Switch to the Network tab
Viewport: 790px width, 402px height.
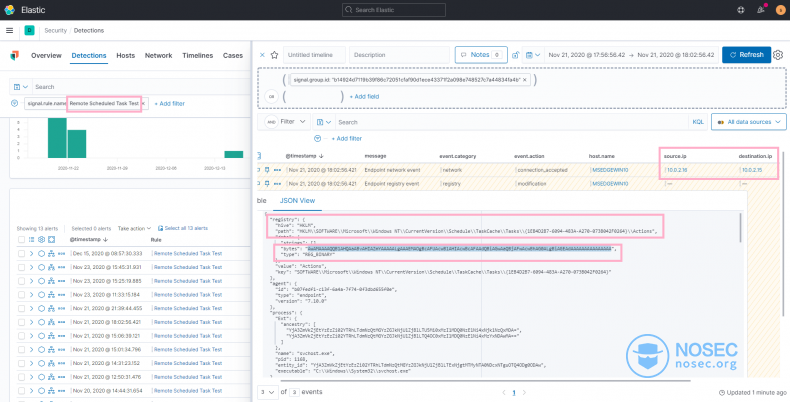[159, 55]
